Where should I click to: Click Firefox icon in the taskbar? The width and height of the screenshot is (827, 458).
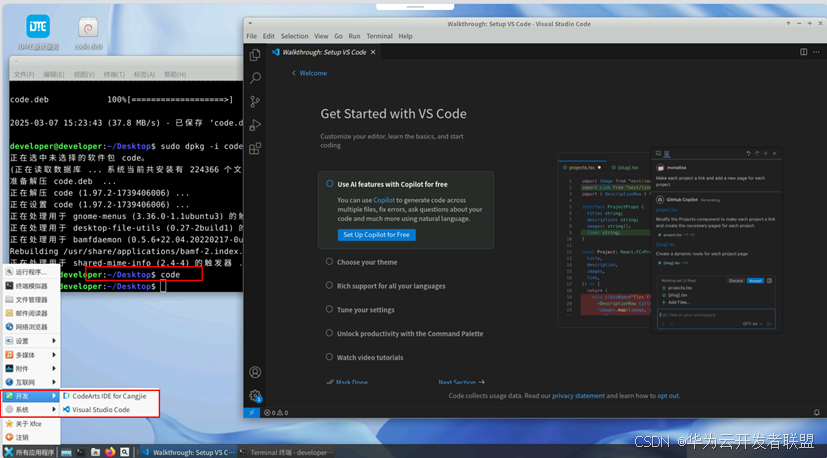point(110,452)
